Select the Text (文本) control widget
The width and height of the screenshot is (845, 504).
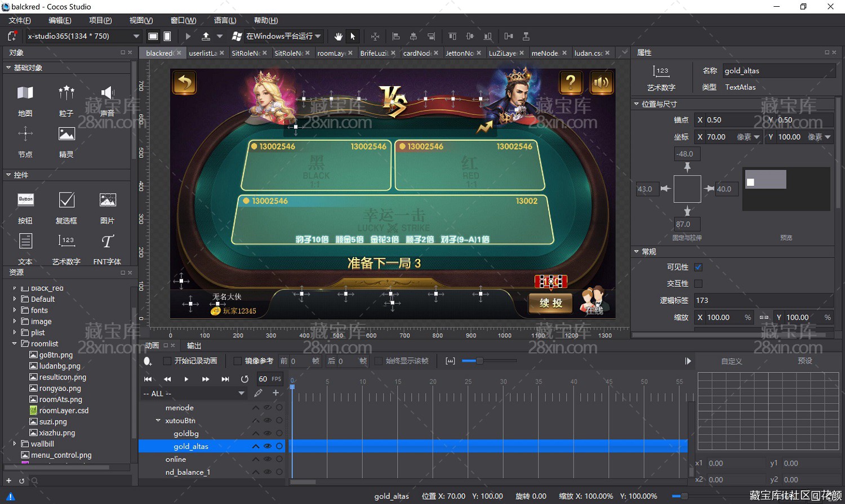[25, 248]
